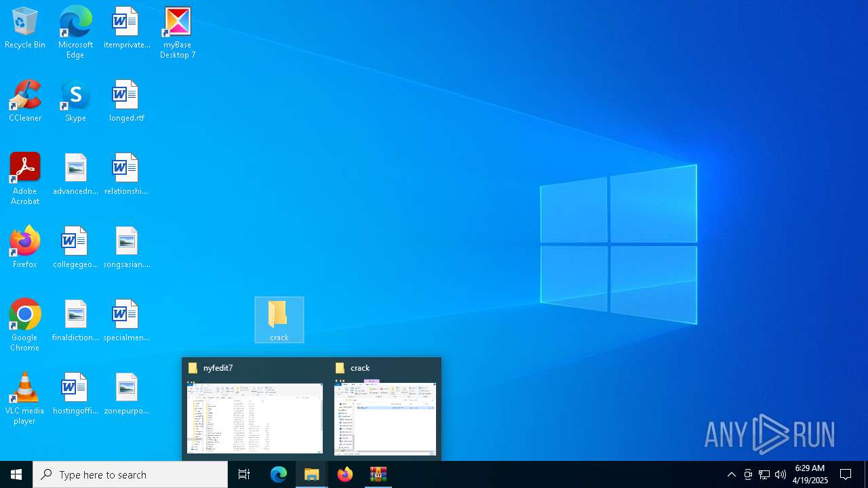Launch Microsoft Edge from desktop shortcut
Viewport: 868px width, 488px height.
[x=75, y=33]
